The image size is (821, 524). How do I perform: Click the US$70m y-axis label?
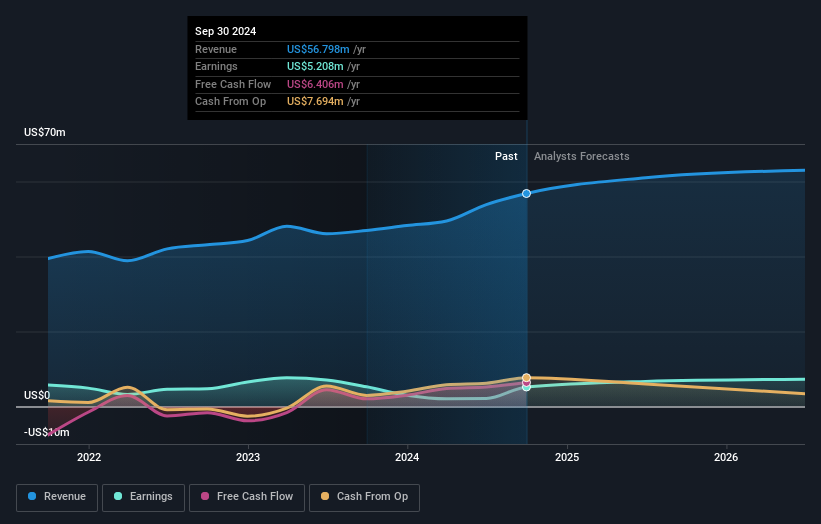(x=45, y=132)
